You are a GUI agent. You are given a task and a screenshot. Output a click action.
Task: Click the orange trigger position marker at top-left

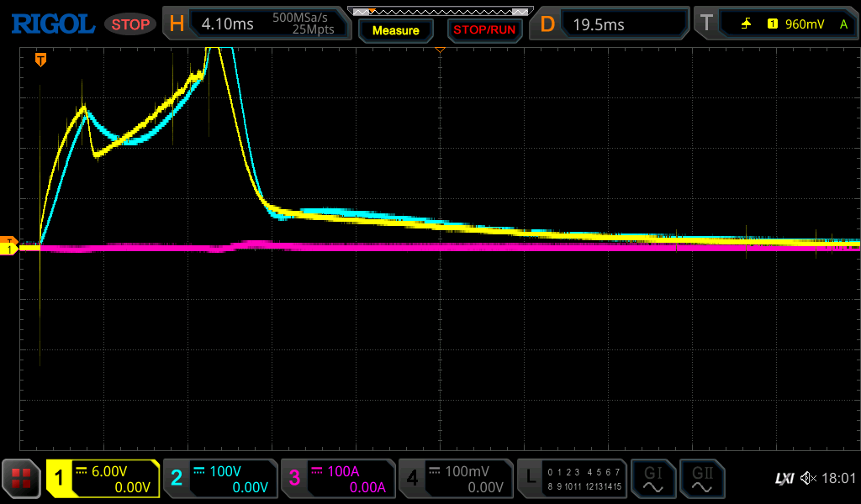click(x=40, y=60)
